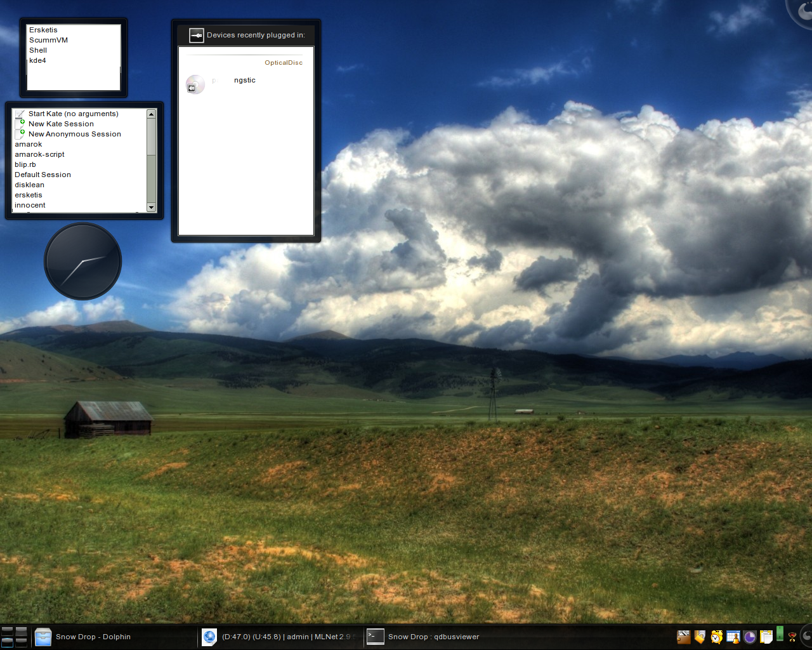
Task: Select New Kate Session entry
Action: [61, 124]
